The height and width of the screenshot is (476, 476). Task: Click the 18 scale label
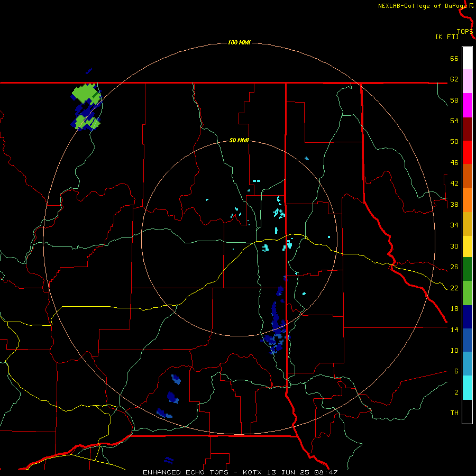point(454,309)
